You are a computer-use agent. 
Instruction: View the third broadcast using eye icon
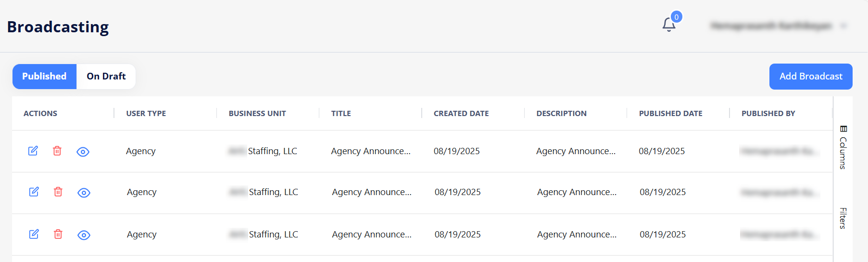pos(84,235)
